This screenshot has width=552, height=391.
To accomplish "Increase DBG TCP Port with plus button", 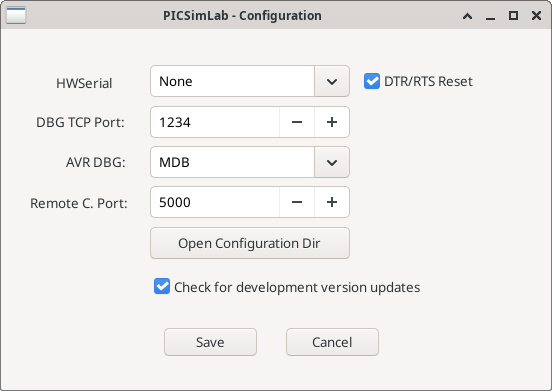I will [332, 122].
